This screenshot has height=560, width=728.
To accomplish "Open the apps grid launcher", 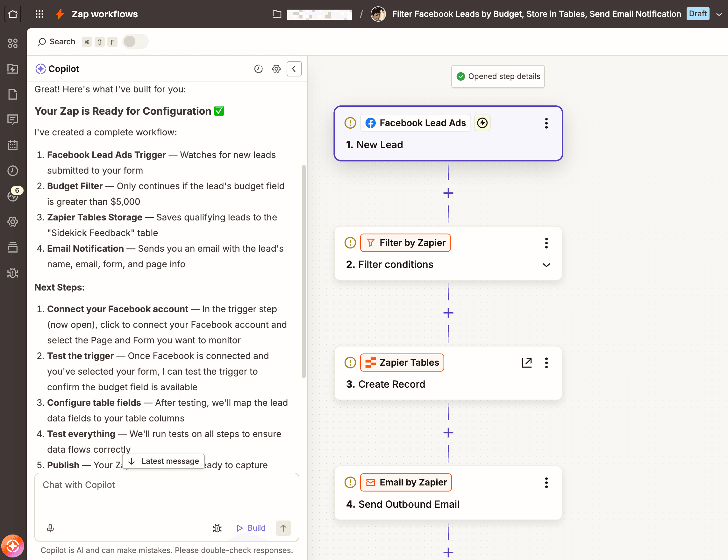I will [x=39, y=14].
